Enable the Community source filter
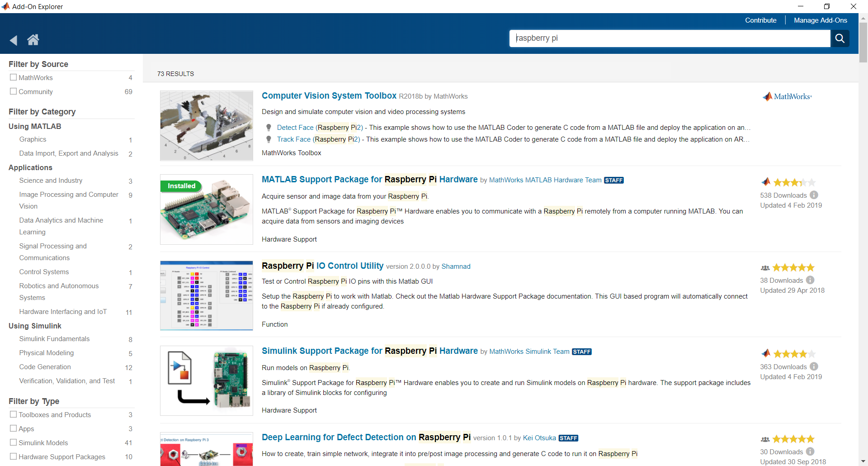The width and height of the screenshot is (868, 466). click(14, 91)
